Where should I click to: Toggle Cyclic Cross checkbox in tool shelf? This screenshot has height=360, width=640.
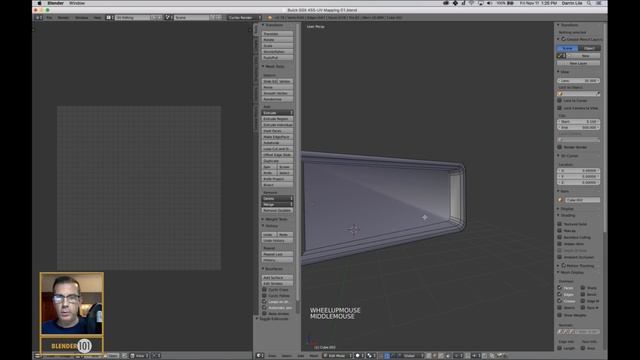coord(264,289)
